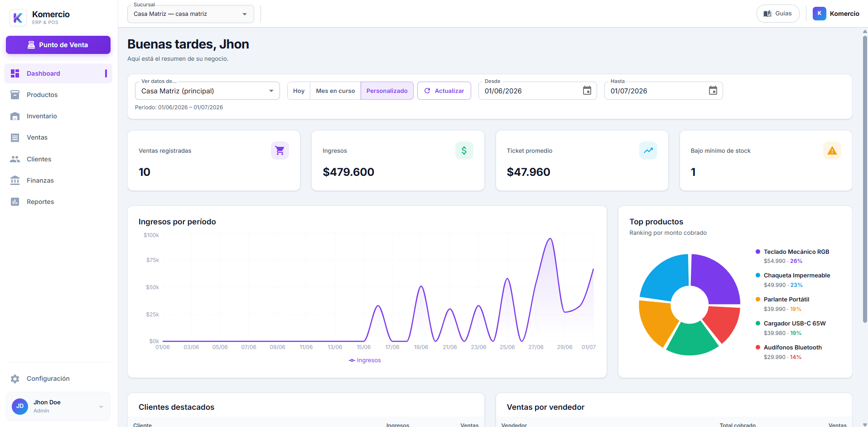Open the Hasta calendar picker icon
Image resolution: width=868 pixels, height=427 pixels.
[713, 91]
